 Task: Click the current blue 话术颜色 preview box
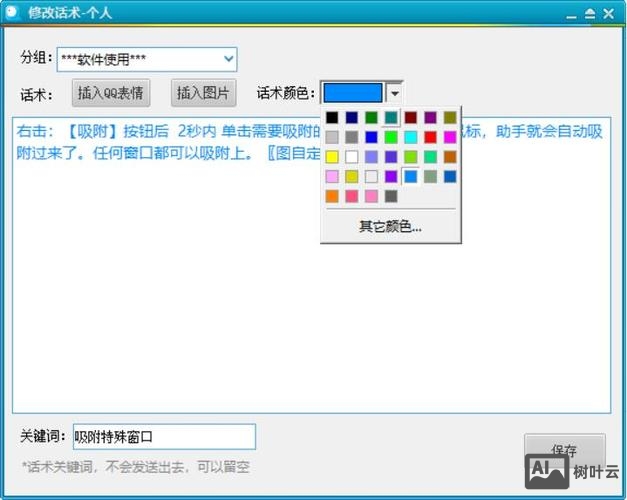click(353, 93)
